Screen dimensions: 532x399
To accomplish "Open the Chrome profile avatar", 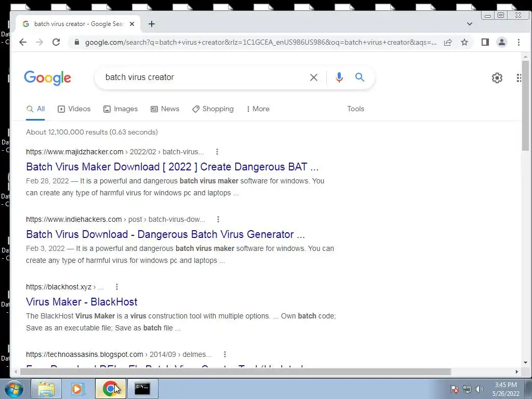I will (x=502, y=42).
